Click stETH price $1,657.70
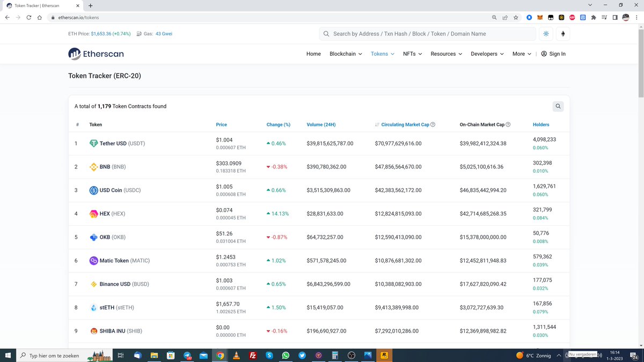644x362 pixels. click(x=228, y=304)
